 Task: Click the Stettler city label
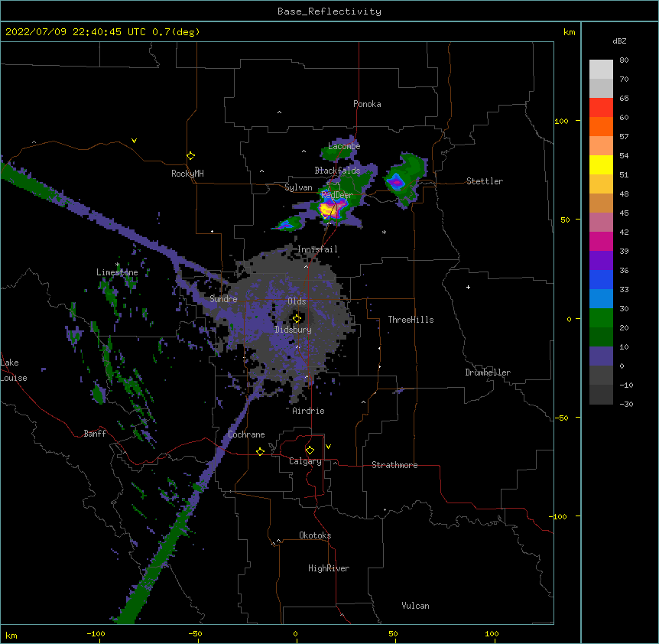click(485, 181)
